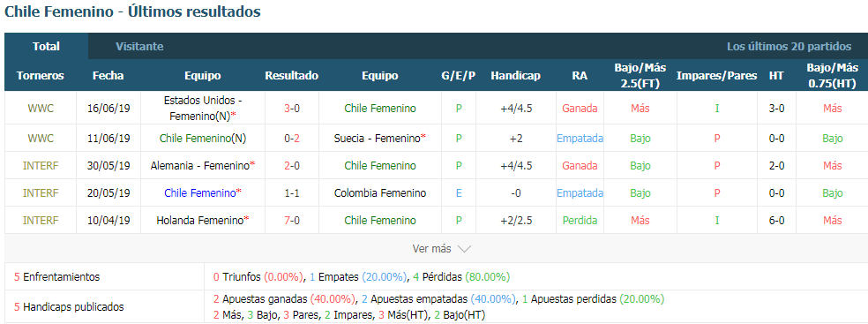
Task: Expand the Ver más chevron arrow
Action: pos(465,249)
